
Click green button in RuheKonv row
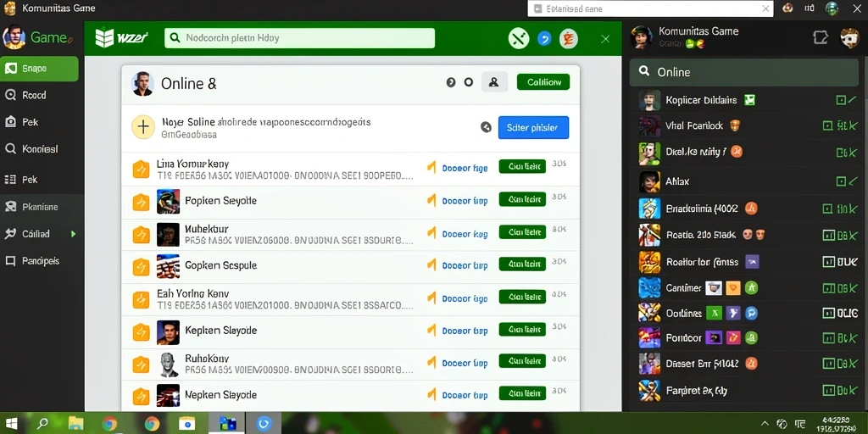522,361
